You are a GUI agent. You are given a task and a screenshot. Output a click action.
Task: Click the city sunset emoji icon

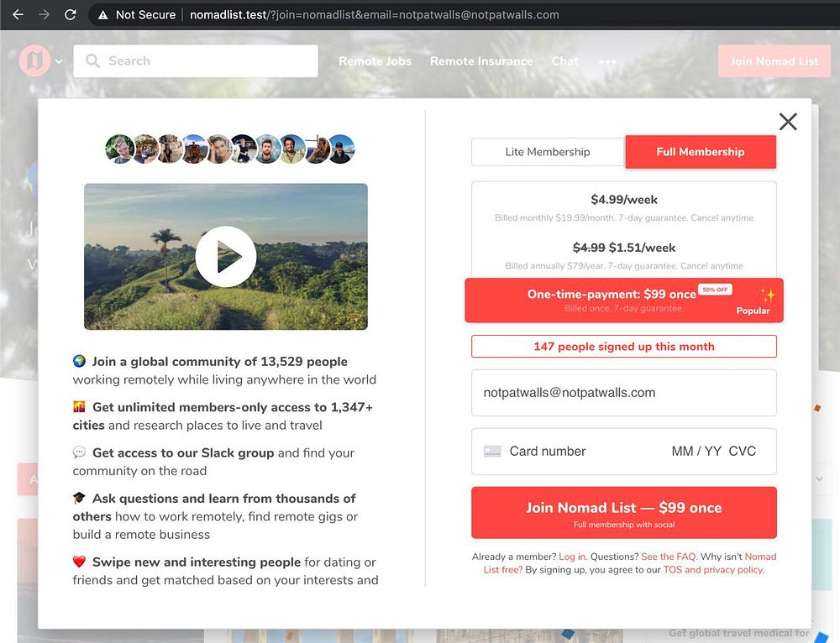click(x=79, y=407)
